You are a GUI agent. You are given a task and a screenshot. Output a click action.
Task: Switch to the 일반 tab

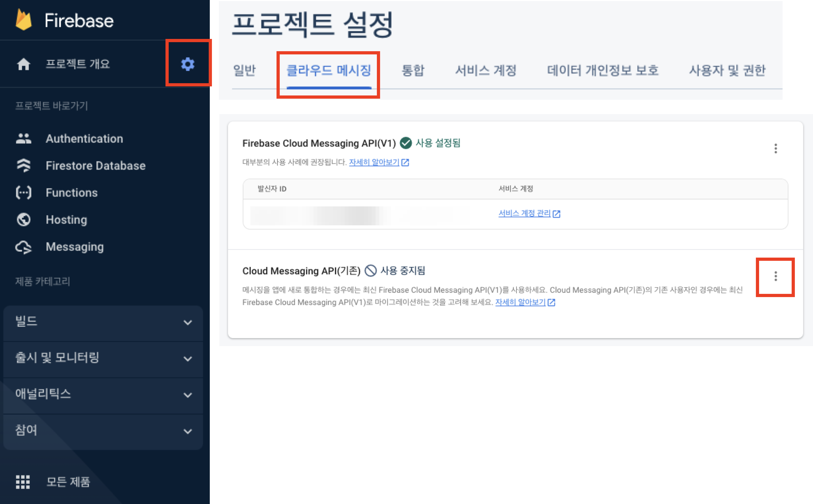click(x=244, y=70)
